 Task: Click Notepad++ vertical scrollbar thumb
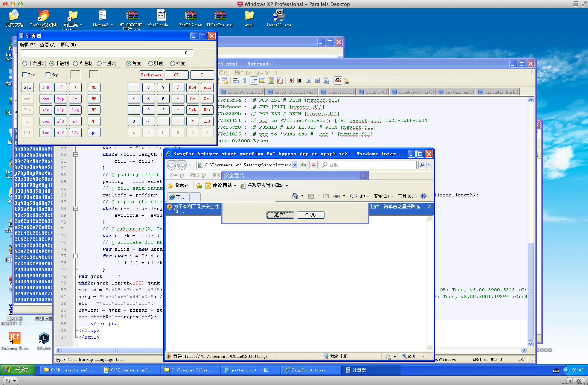coord(530,291)
